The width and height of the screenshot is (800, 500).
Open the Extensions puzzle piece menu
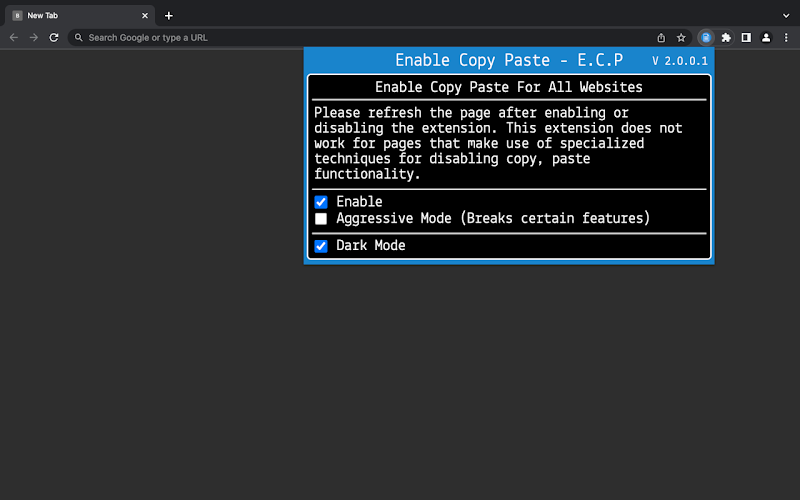point(726,38)
